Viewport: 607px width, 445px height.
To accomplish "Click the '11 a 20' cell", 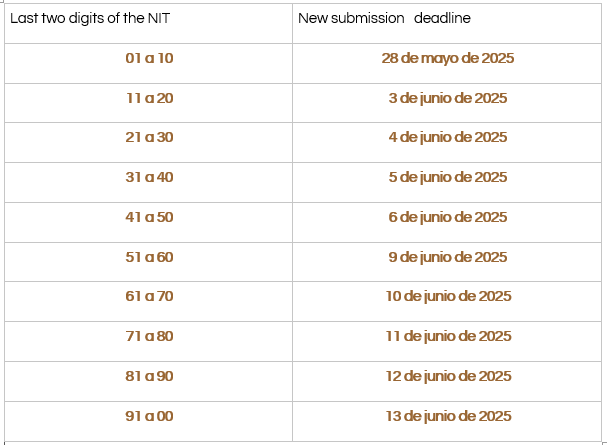I will pyautogui.click(x=148, y=103).
